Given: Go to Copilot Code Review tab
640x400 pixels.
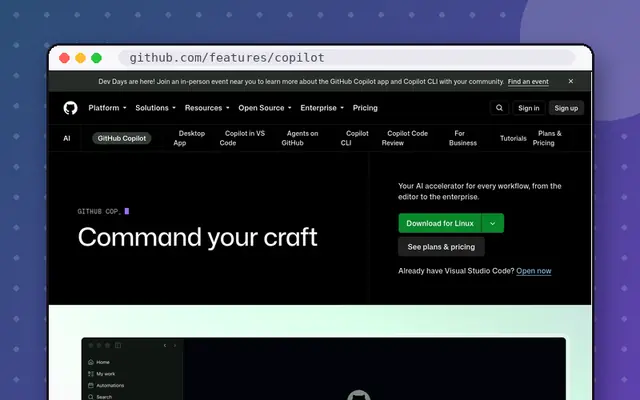Looking at the screenshot, I should tap(404, 138).
